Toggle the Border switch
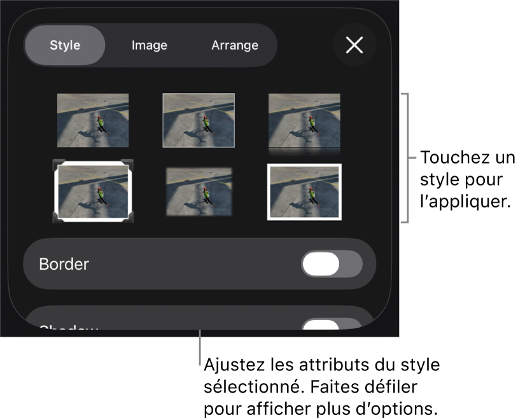 coord(332,264)
